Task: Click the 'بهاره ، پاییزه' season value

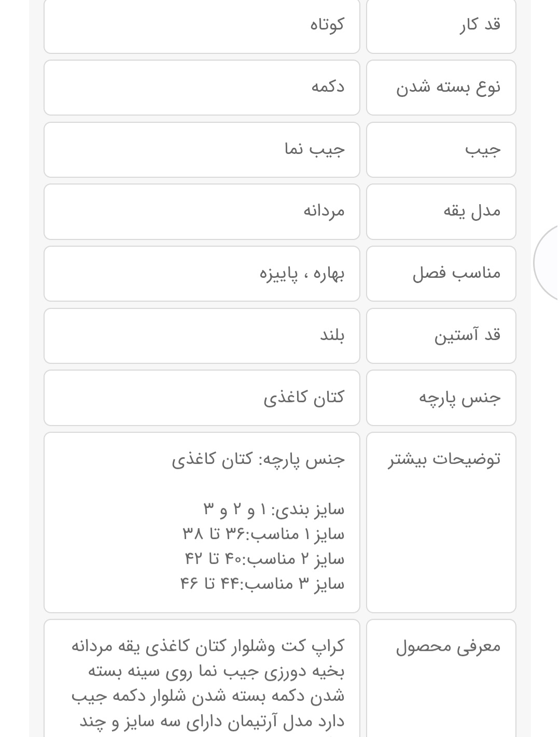Action: coord(302,273)
